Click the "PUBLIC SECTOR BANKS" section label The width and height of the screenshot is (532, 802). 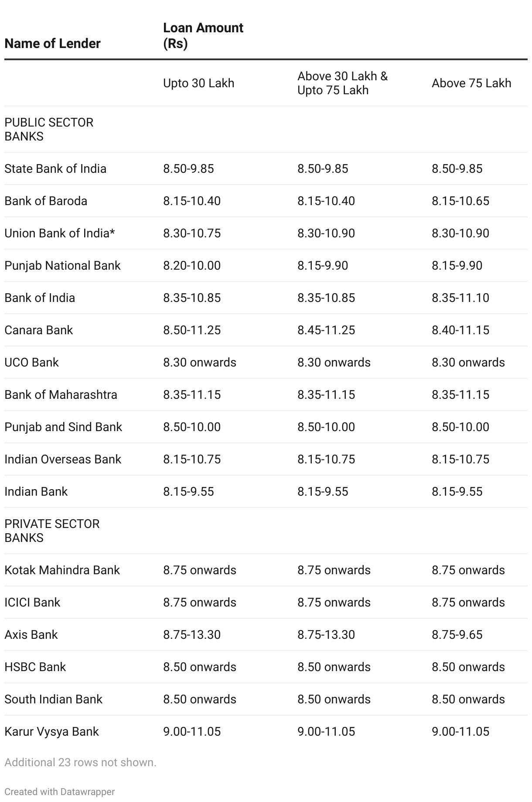tap(49, 130)
